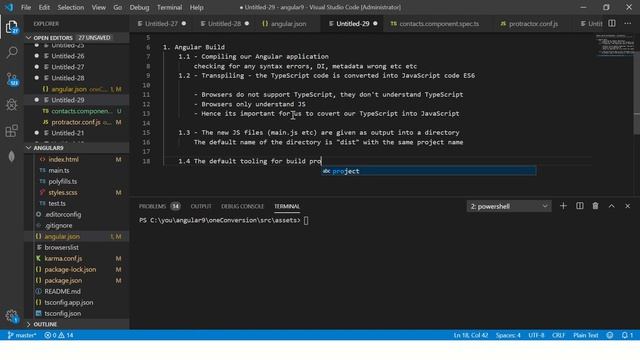Close the terminal panel

point(627,206)
